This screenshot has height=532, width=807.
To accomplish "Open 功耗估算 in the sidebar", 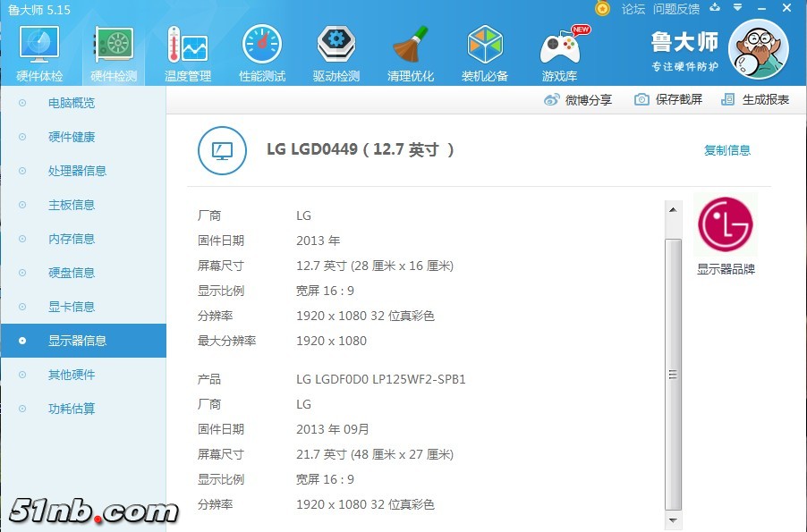I will [72, 409].
